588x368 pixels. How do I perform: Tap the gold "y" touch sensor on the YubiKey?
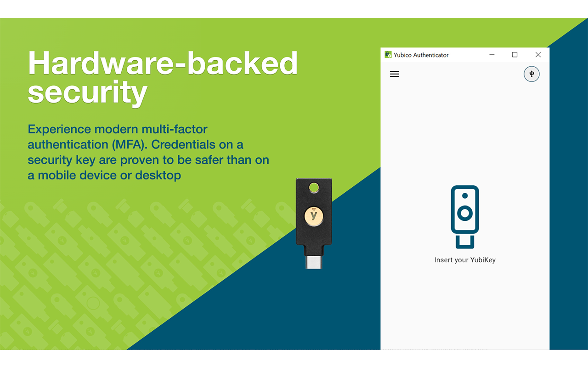tap(314, 215)
